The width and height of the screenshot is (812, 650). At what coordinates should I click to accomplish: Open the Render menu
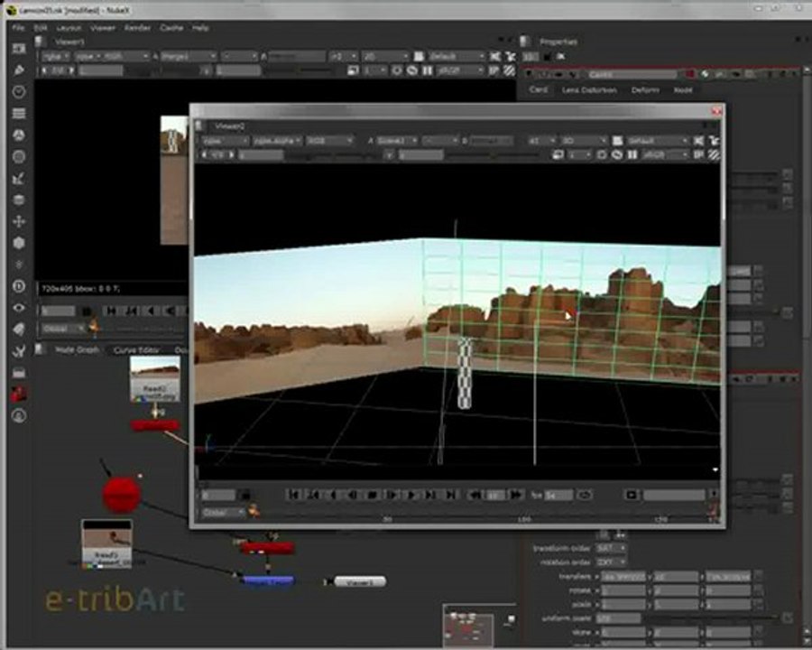pos(137,27)
